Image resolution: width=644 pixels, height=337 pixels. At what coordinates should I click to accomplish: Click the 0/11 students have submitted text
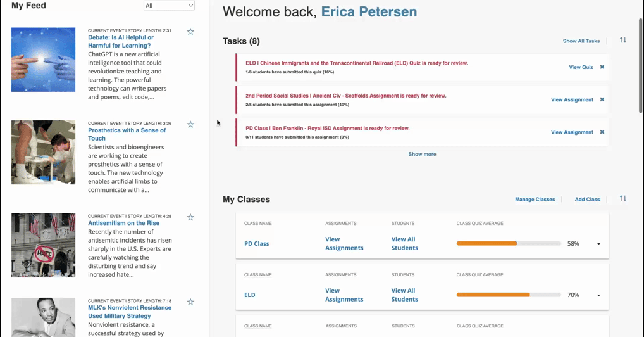pos(297,137)
